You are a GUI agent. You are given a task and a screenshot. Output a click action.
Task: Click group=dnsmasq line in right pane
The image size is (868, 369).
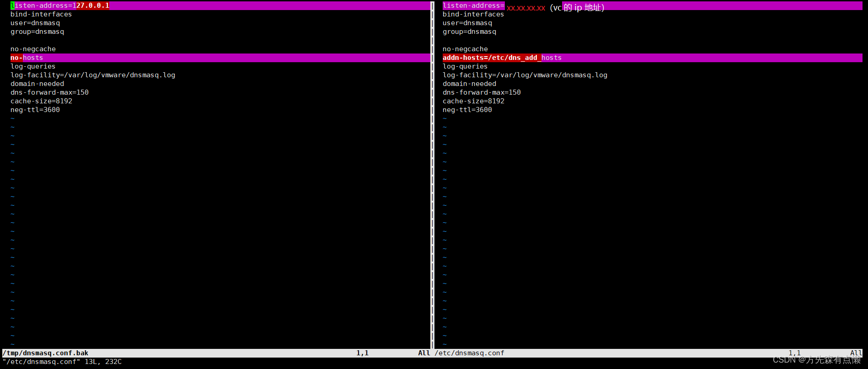coord(470,32)
